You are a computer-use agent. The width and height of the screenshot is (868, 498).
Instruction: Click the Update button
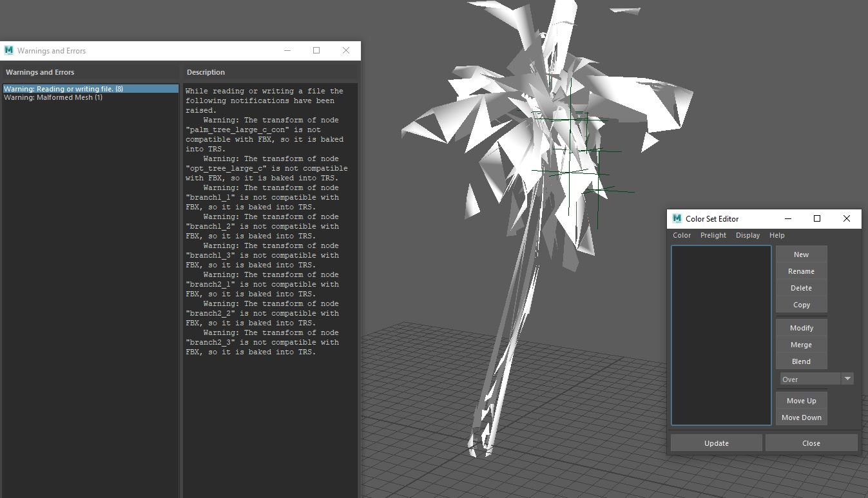pyautogui.click(x=716, y=443)
